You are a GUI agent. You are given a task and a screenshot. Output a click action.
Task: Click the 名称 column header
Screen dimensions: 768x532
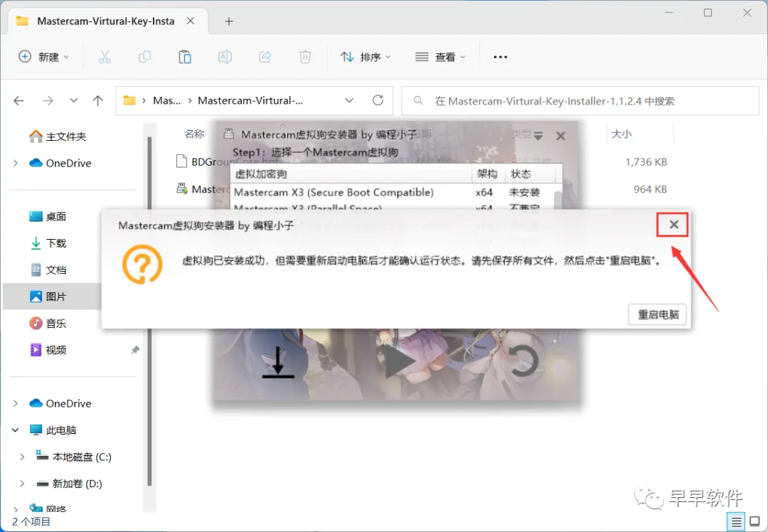pos(194,134)
